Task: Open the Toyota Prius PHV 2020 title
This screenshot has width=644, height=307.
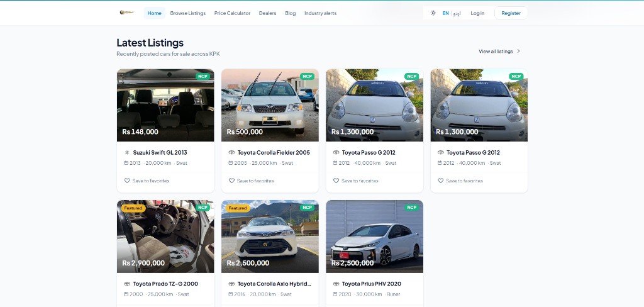Action: pos(372,284)
